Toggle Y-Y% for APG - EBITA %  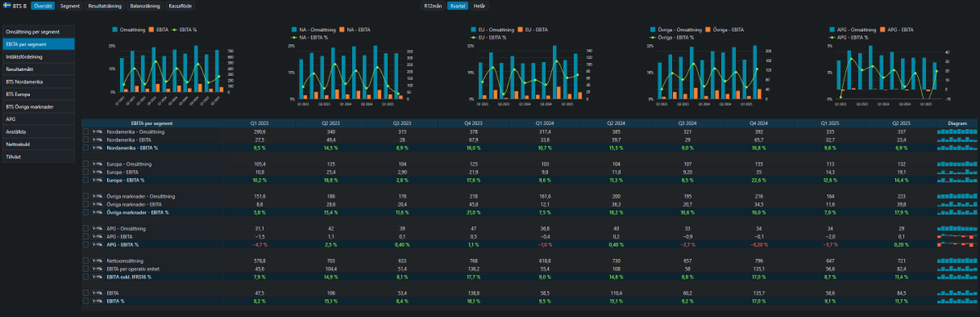click(97, 244)
